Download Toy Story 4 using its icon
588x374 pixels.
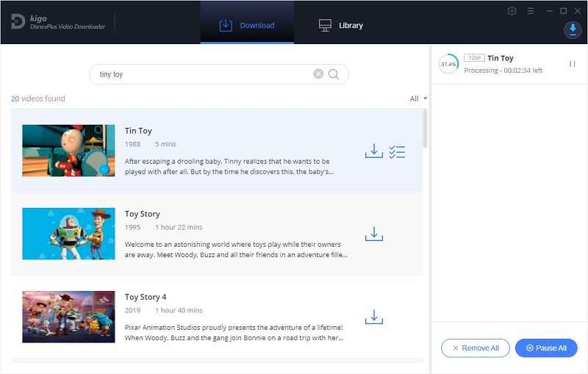pyautogui.click(x=373, y=317)
